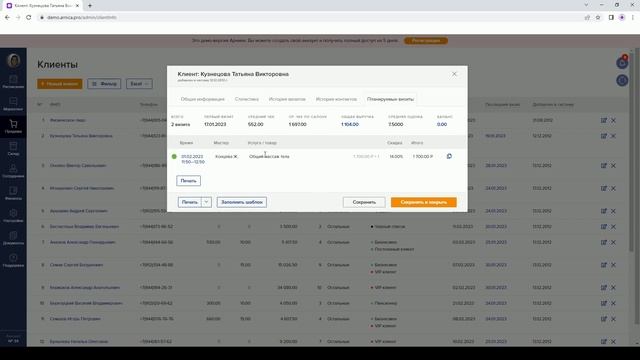Expand the Печать dropdown arrow in footer
This screenshot has height=360, width=640.
207,202
